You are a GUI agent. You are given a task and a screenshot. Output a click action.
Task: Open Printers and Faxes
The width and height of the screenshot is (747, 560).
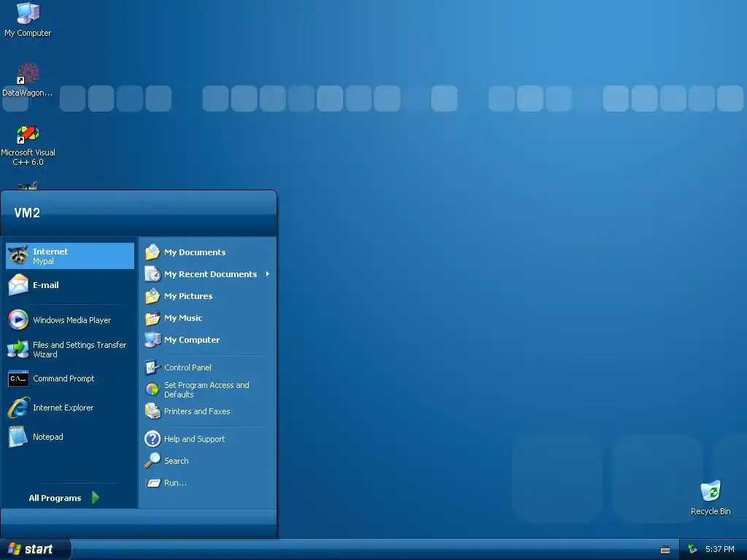[208, 411]
